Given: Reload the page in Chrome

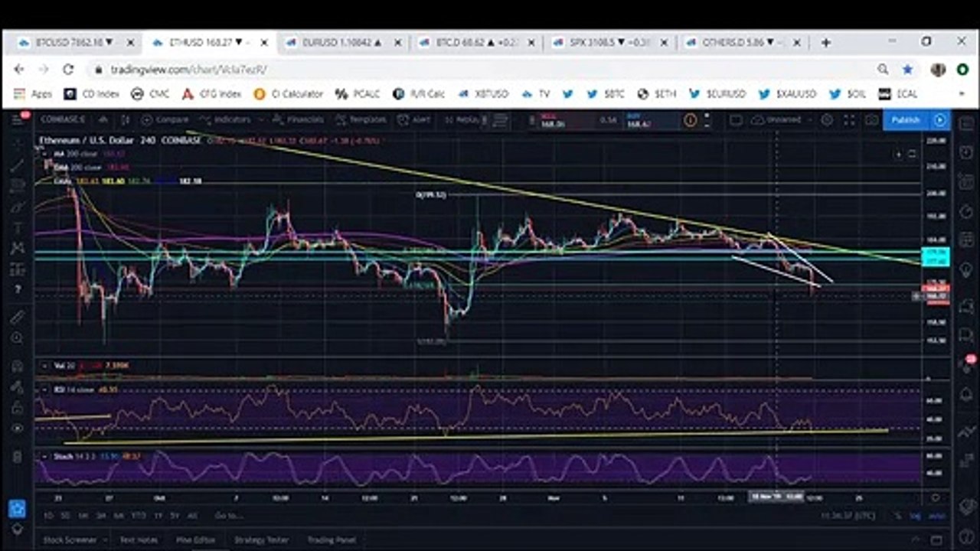Looking at the screenshot, I should (67, 70).
